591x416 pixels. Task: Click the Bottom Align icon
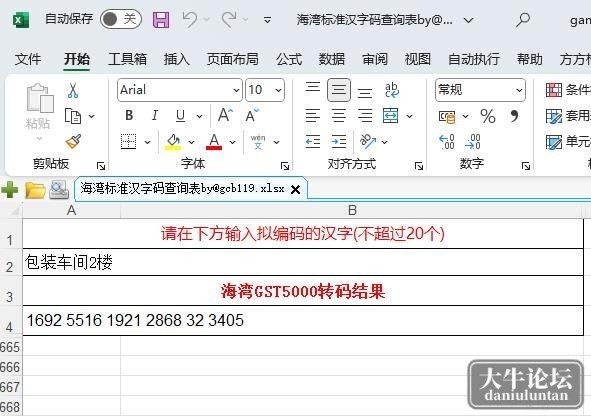[x=365, y=92]
